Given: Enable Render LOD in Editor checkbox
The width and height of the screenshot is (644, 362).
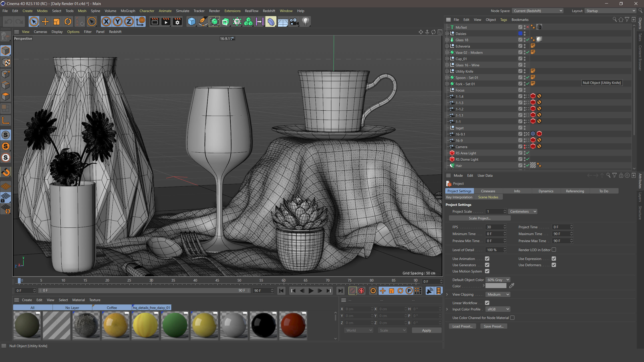Looking at the screenshot, I should click(554, 250).
